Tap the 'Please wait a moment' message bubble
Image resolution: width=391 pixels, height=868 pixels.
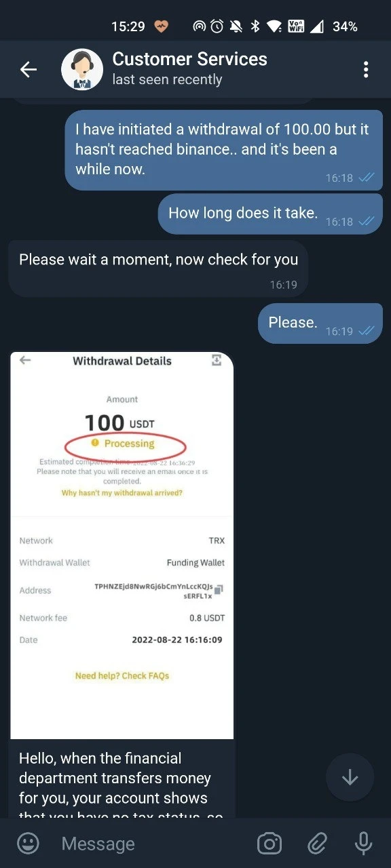(158, 269)
